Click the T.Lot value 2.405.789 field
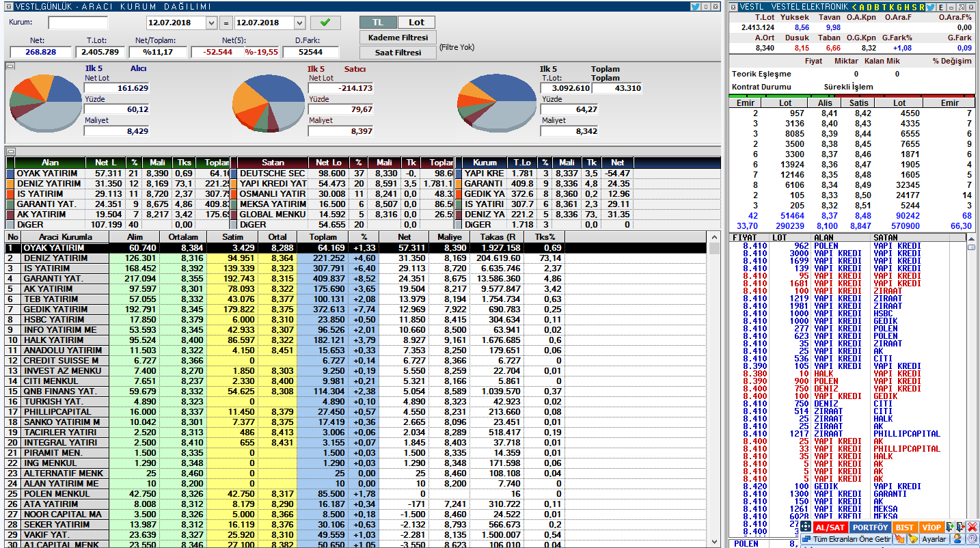 point(100,52)
